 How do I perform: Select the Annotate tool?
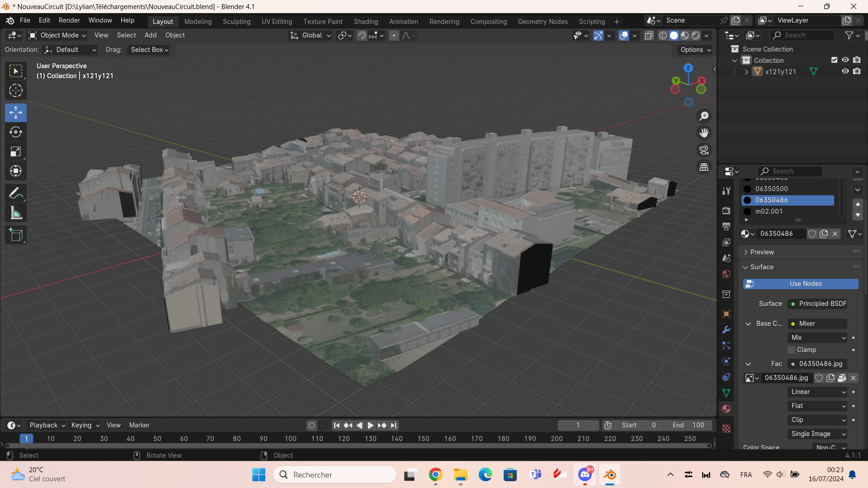click(16, 193)
